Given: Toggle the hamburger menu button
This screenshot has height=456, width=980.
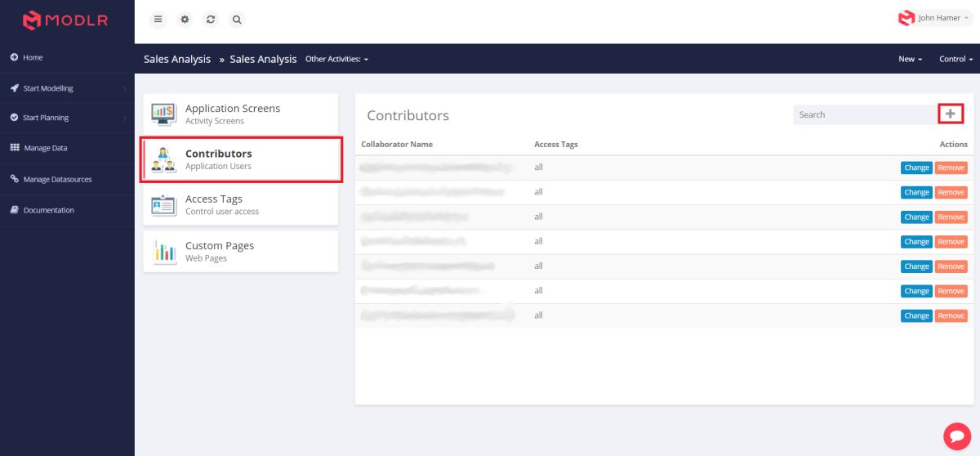Looking at the screenshot, I should click(x=158, y=19).
